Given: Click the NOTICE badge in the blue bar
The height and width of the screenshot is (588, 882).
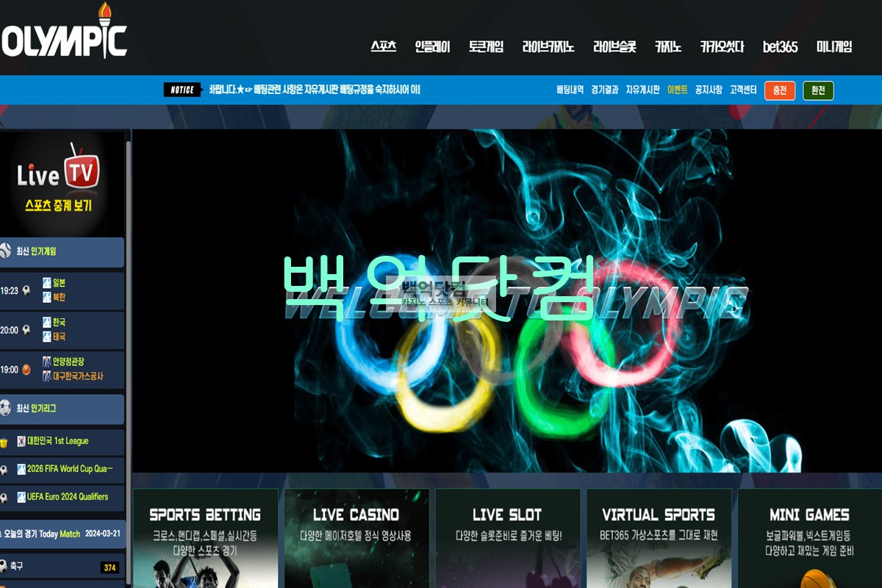Looking at the screenshot, I should 182,90.
